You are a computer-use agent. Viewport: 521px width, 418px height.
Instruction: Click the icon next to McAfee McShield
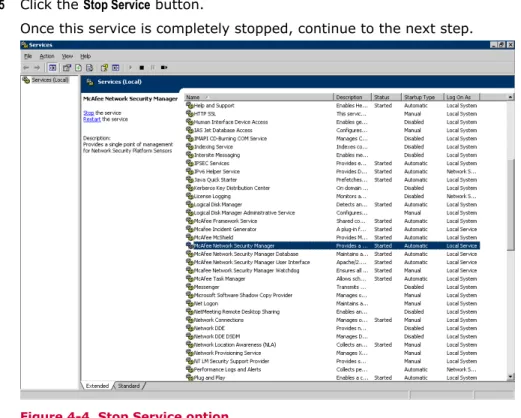(x=190, y=237)
